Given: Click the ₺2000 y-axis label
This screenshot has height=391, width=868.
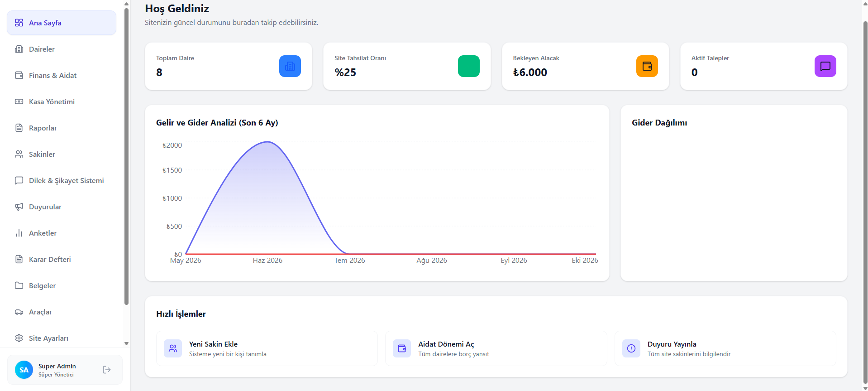Looking at the screenshot, I should [172, 145].
